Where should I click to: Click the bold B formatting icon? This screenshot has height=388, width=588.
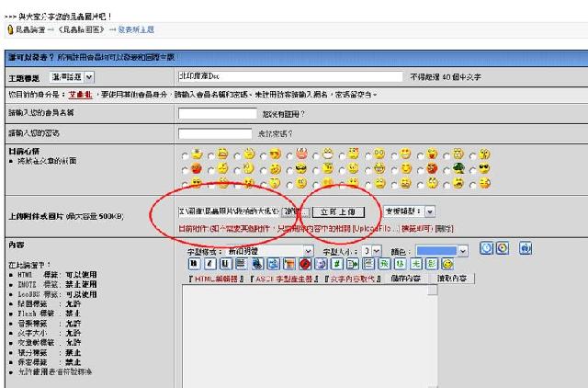193,264
